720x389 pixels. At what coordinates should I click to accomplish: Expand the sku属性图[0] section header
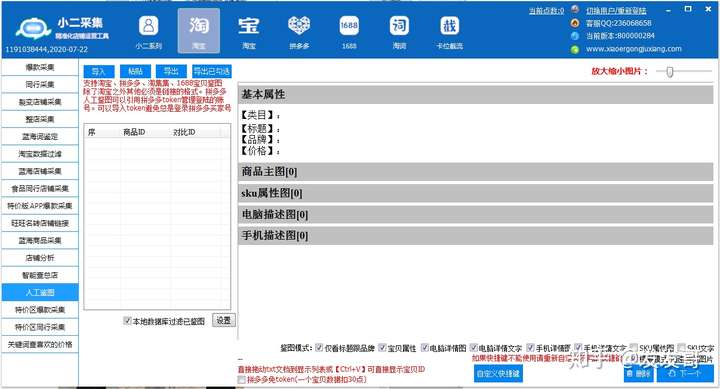[476, 193]
